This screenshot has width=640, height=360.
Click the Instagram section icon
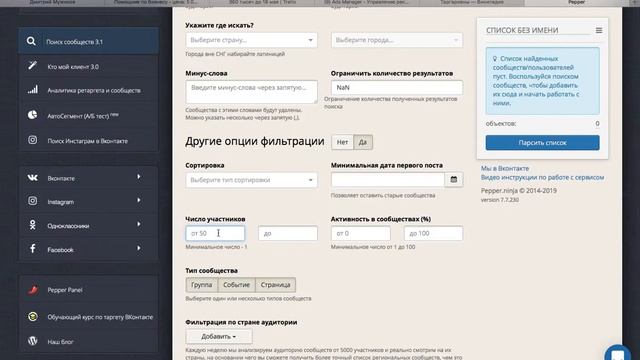tap(33, 201)
